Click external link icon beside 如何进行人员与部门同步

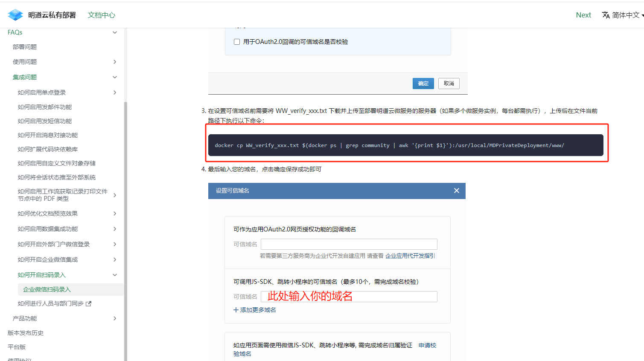coord(89,303)
